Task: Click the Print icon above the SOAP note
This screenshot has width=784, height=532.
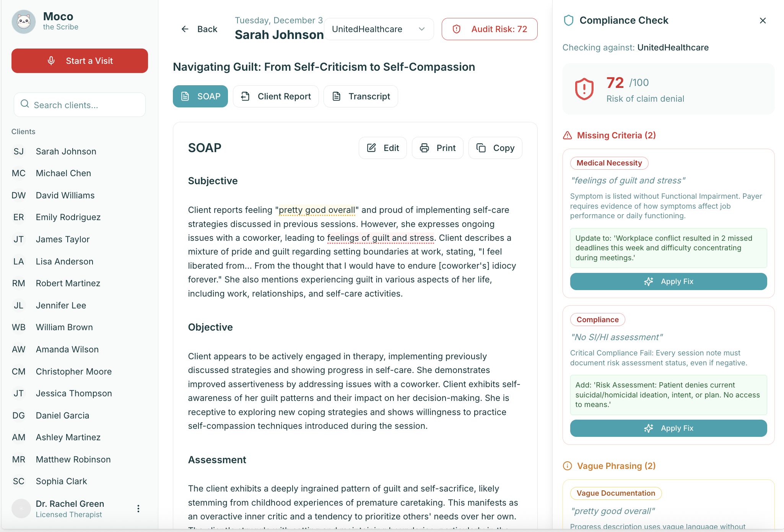Action: click(425, 148)
